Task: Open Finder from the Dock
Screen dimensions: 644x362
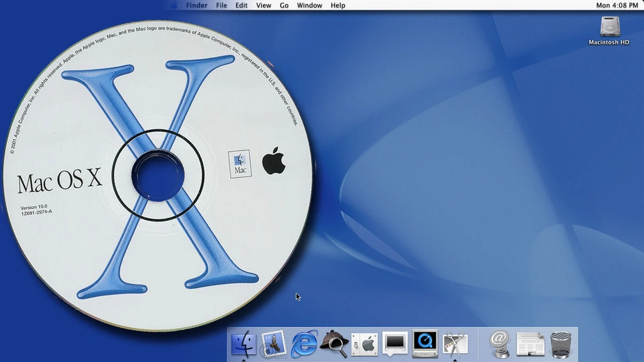Action: point(244,344)
